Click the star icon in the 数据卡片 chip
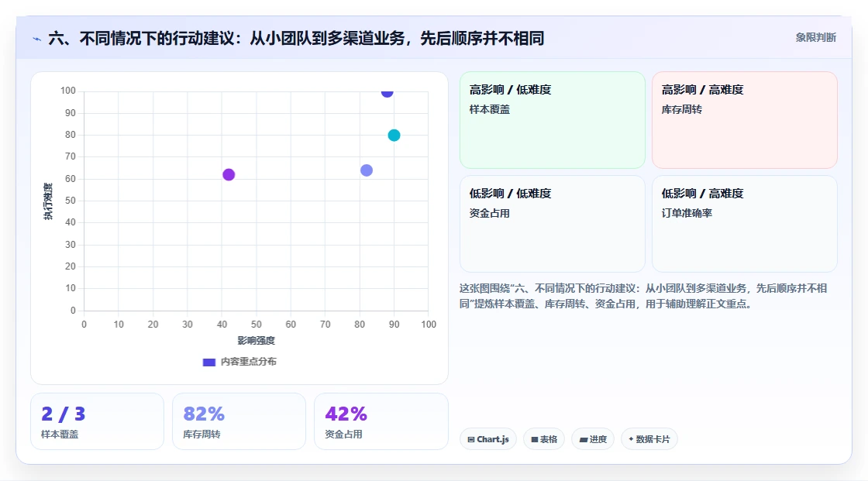The height and width of the screenshot is (481, 868). click(x=631, y=439)
